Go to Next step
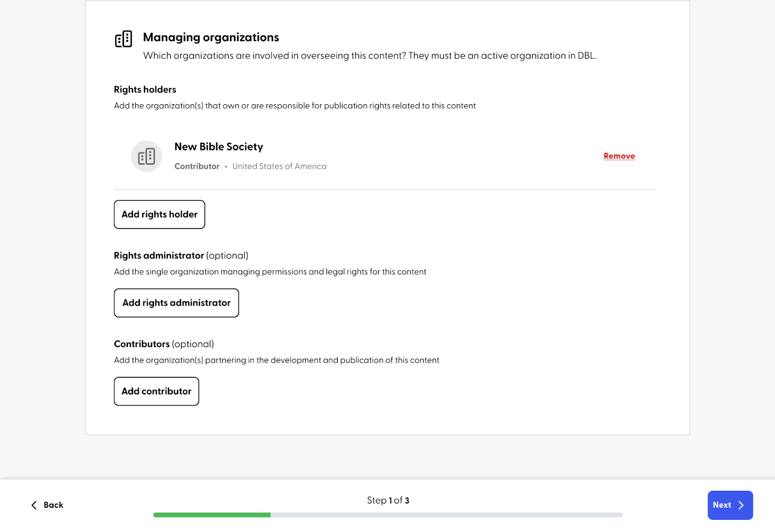 point(730,505)
